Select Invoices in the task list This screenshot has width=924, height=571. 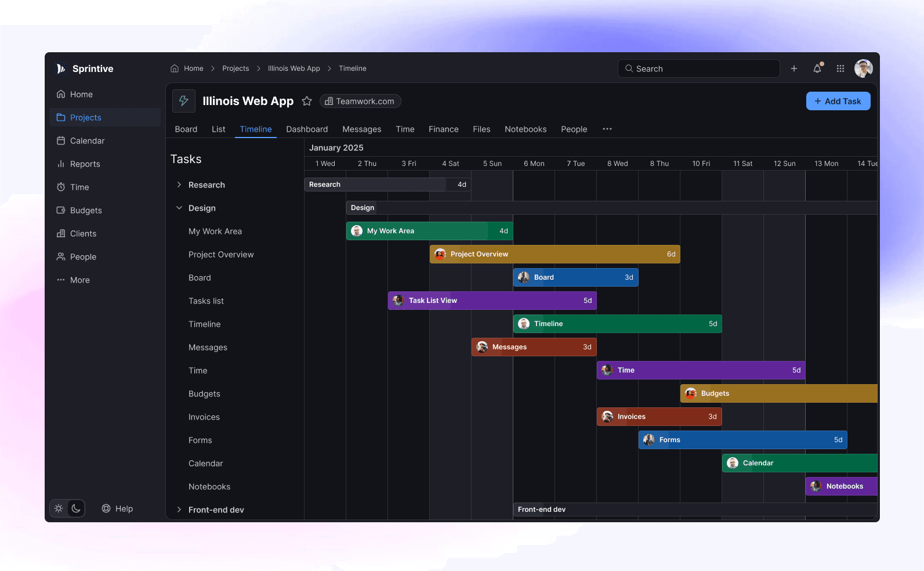click(x=204, y=417)
